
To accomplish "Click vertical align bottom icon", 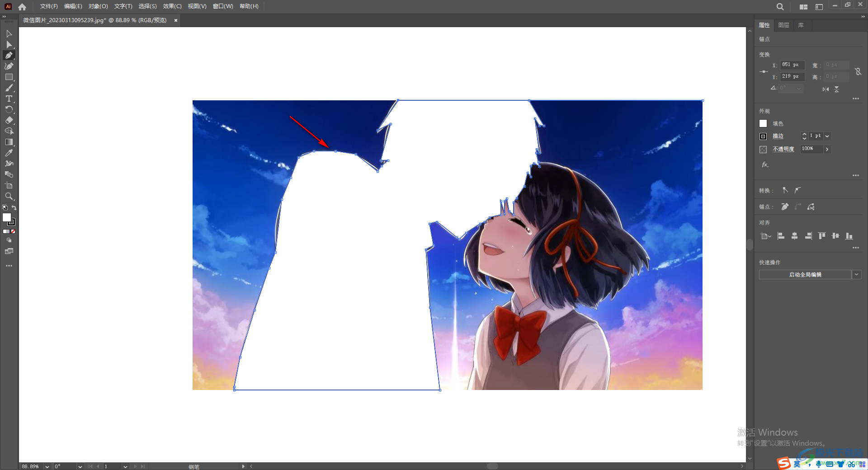I will click(849, 236).
